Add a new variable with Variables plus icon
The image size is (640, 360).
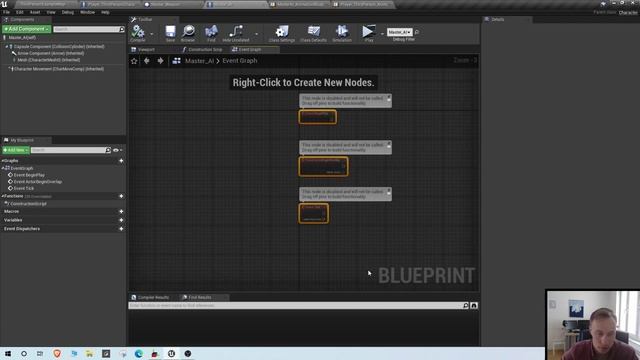point(121,220)
